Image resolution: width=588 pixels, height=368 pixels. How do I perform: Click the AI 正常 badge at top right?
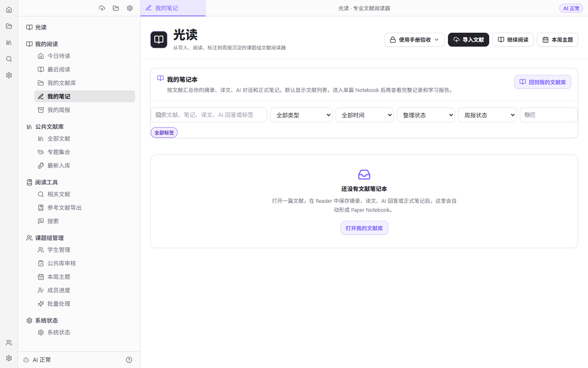coord(571,8)
